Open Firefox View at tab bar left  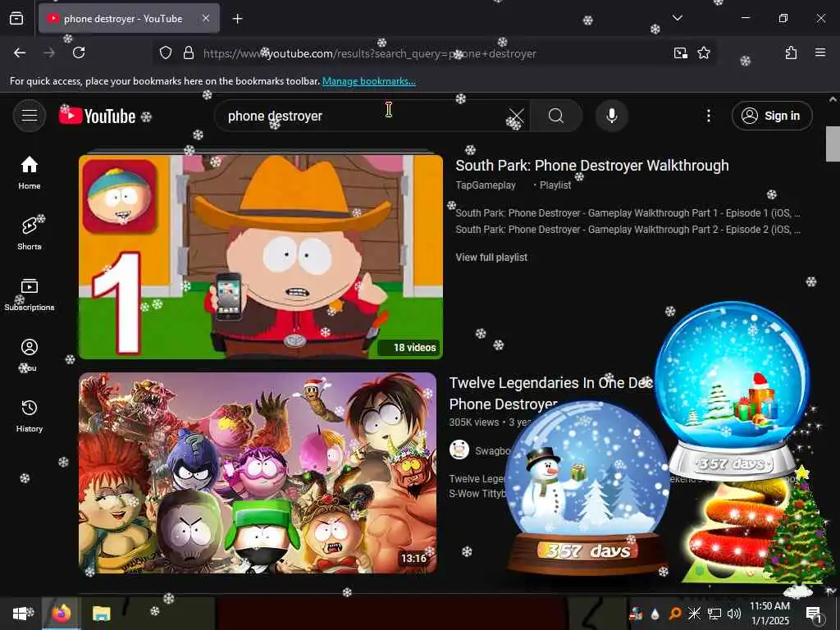[16, 18]
